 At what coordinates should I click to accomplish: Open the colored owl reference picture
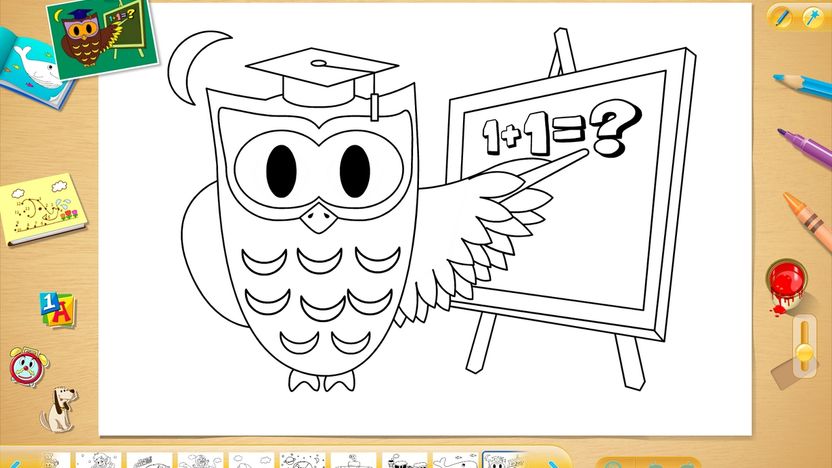point(102,38)
